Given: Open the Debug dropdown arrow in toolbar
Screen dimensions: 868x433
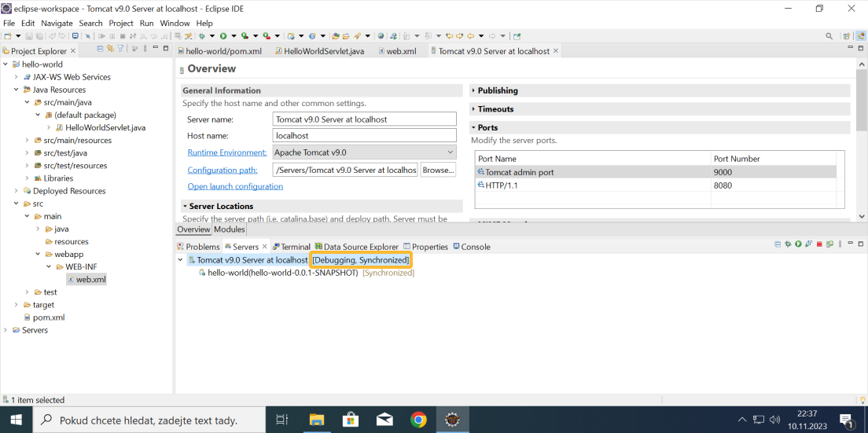Looking at the screenshot, I should pos(212,36).
